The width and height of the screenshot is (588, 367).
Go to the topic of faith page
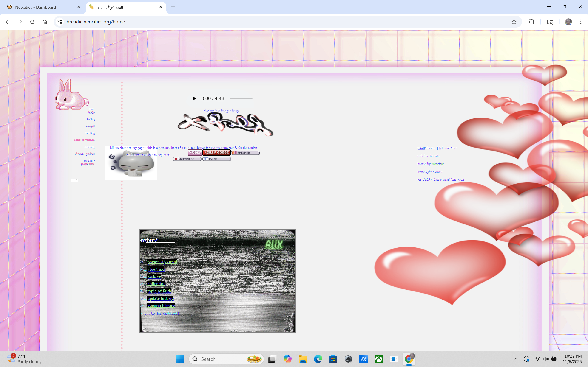coord(159,291)
